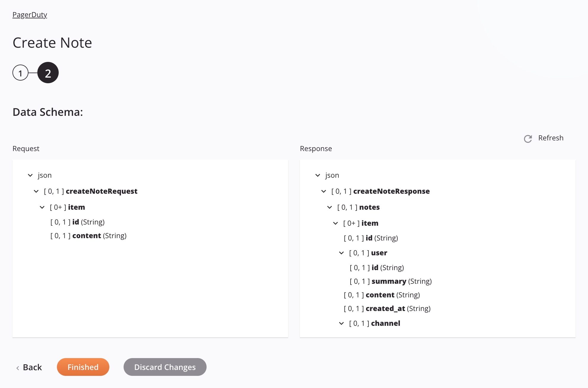Click the Finished button to complete
This screenshot has width=588, height=388.
pyautogui.click(x=83, y=367)
